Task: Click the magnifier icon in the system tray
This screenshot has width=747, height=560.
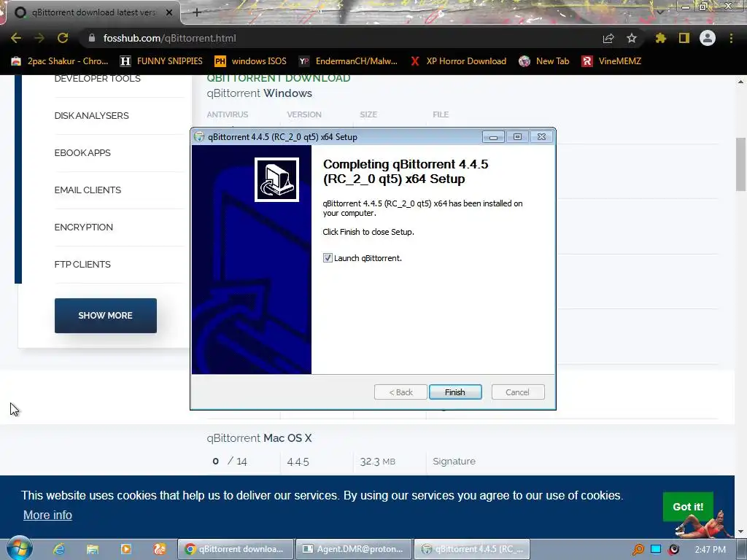Action: (x=638, y=550)
